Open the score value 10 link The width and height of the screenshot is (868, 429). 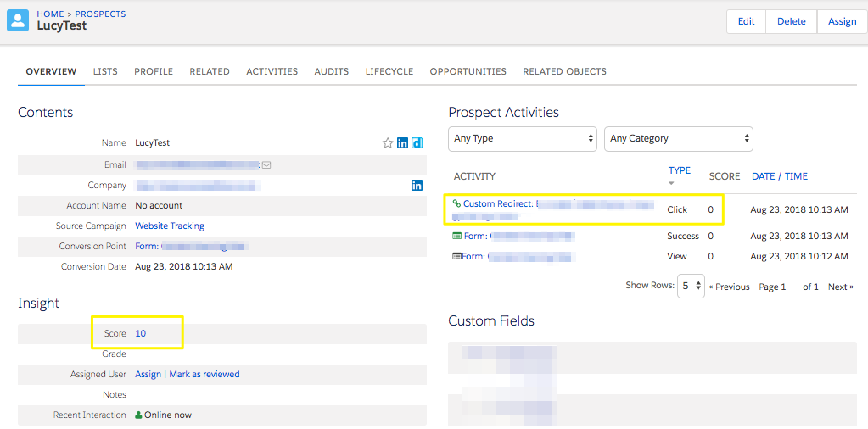point(141,333)
